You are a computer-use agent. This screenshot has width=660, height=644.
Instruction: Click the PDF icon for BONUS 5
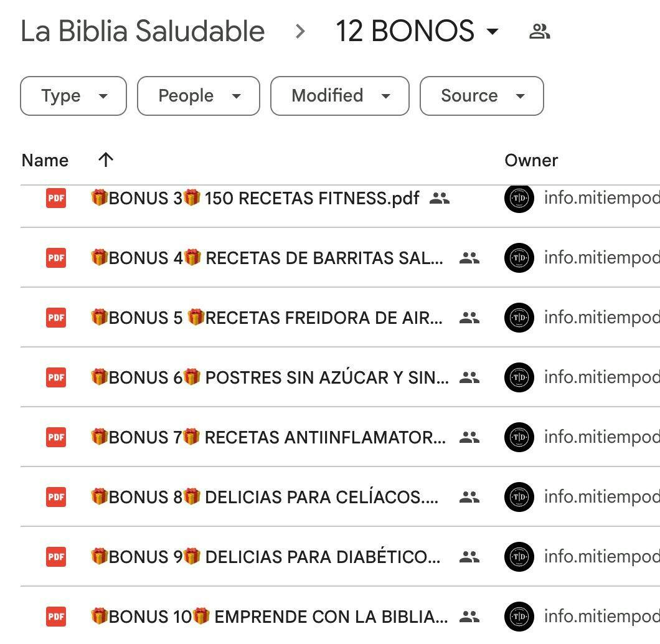click(x=56, y=318)
